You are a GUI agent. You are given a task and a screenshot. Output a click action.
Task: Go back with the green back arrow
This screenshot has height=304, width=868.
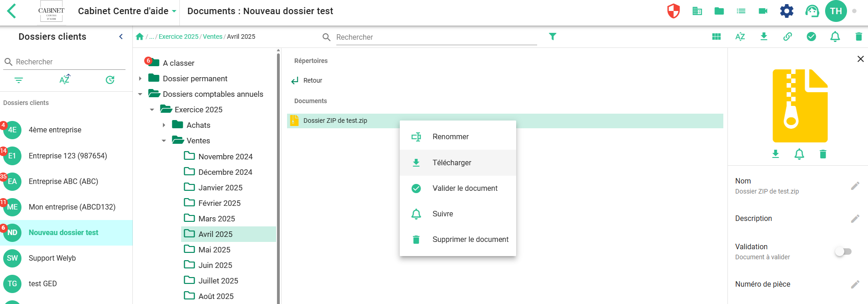[x=12, y=11]
